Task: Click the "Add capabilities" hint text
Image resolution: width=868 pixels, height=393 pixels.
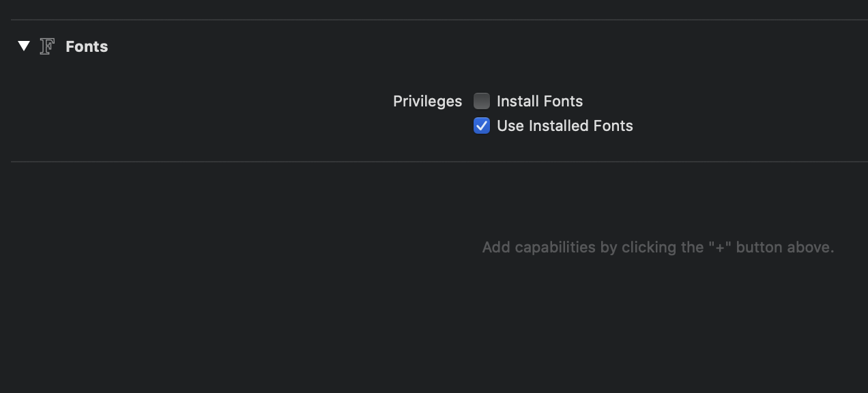Action: point(657,247)
